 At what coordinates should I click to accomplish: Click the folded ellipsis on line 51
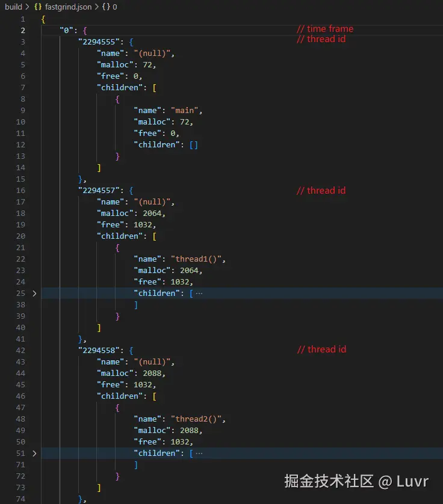coord(199,453)
